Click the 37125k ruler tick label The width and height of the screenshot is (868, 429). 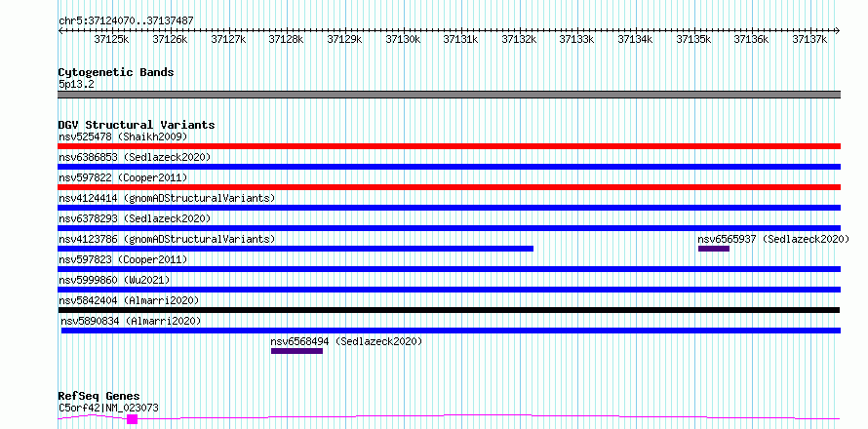coord(111,39)
